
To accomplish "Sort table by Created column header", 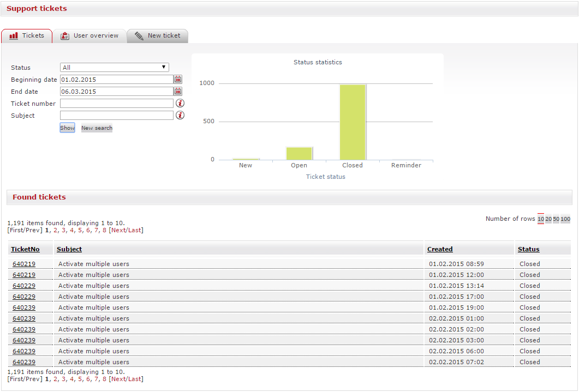I will [x=440, y=249].
